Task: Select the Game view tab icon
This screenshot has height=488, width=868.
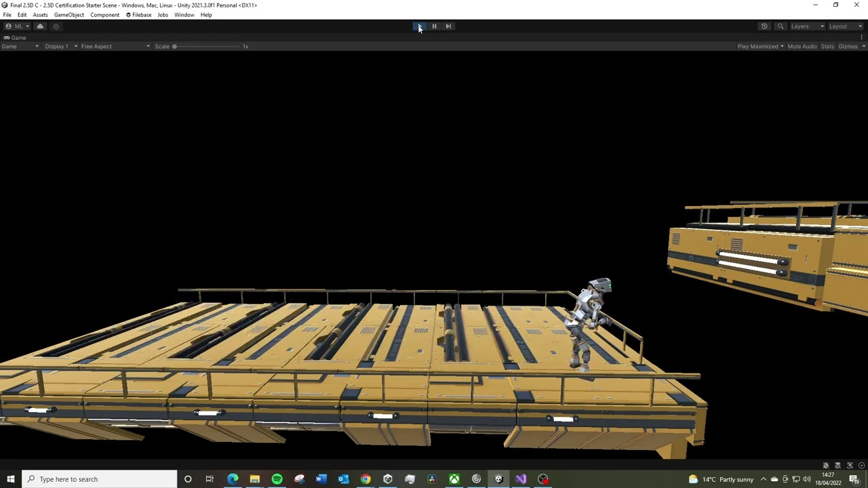Action: tap(6, 37)
